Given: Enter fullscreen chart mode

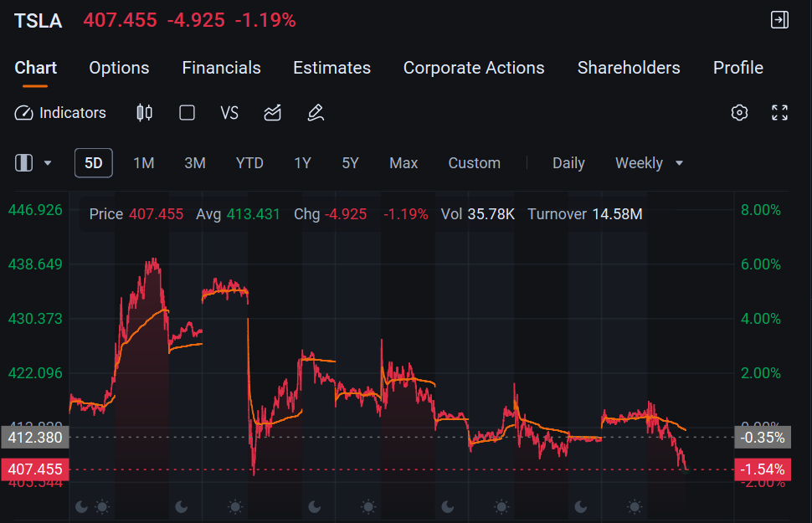Looking at the screenshot, I should point(779,113).
